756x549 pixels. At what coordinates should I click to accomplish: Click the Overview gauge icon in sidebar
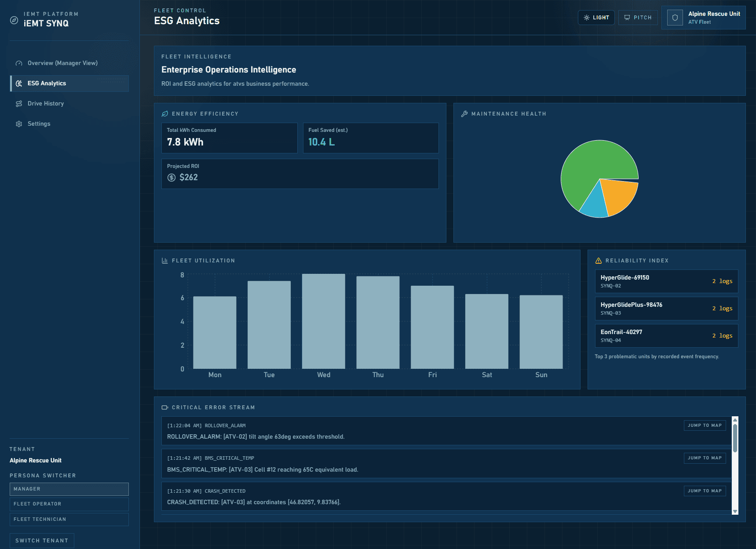pos(19,63)
